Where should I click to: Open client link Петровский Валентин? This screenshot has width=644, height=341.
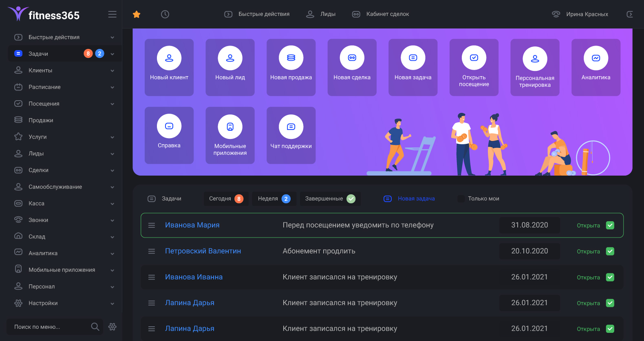(x=203, y=251)
